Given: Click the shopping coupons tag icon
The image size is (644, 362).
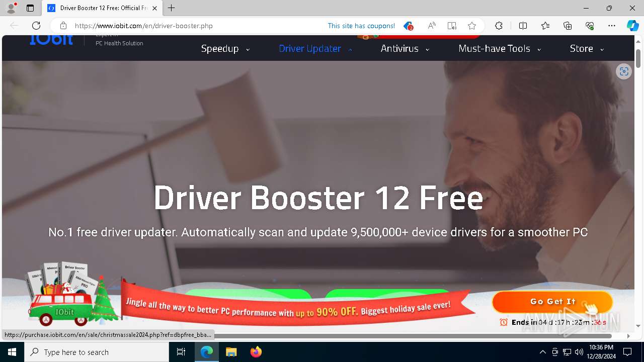Looking at the screenshot, I should click(x=408, y=26).
